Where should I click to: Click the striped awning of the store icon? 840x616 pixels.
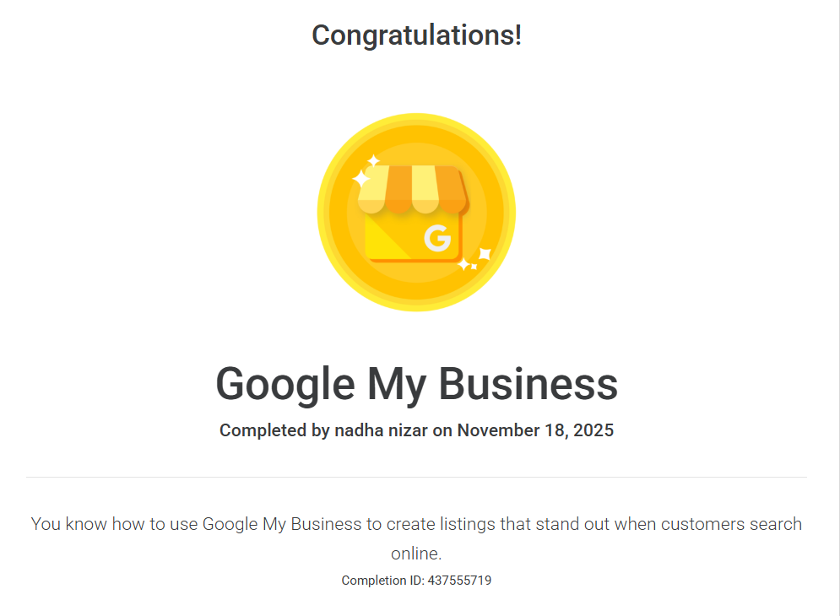412,188
